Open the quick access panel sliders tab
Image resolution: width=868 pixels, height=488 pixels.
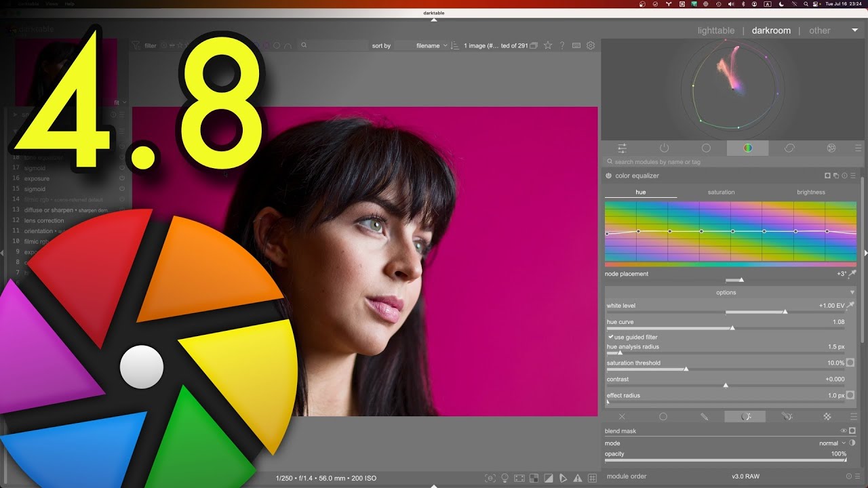click(622, 148)
